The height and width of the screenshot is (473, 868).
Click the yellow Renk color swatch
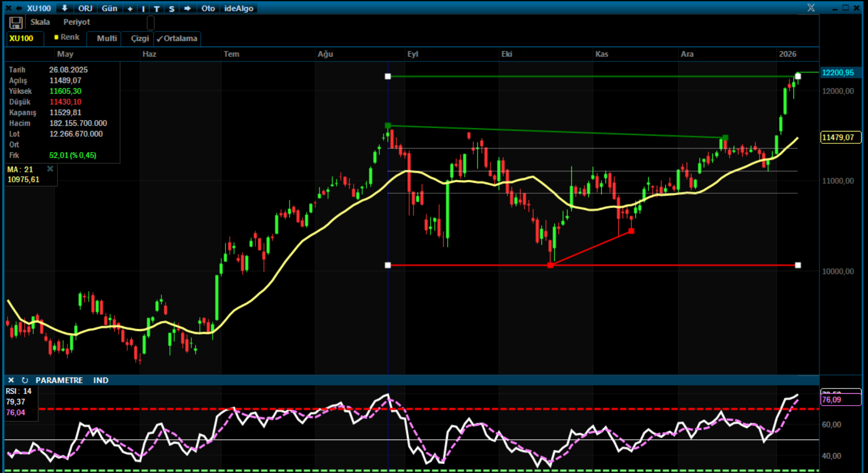coord(56,37)
